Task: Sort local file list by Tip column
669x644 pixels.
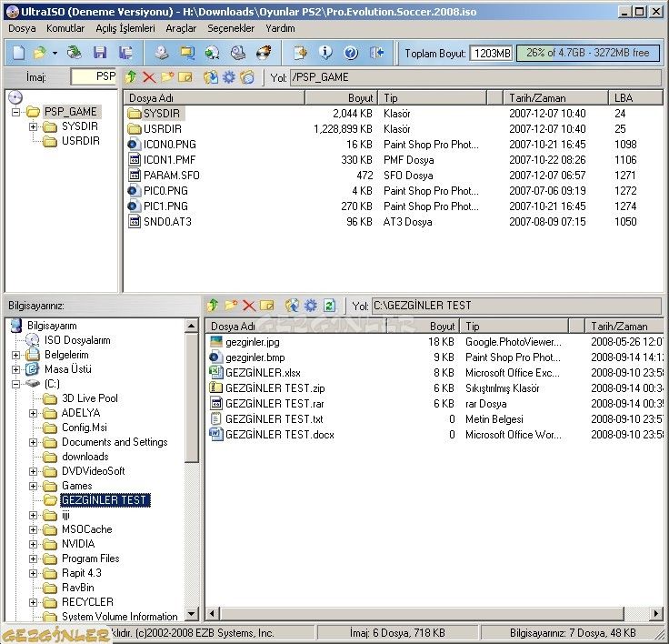Action: pos(514,327)
